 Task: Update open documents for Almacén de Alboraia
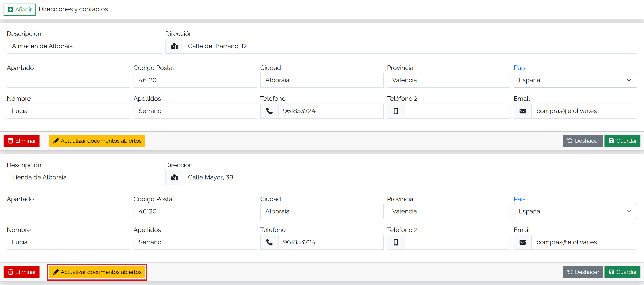[97, 141]
